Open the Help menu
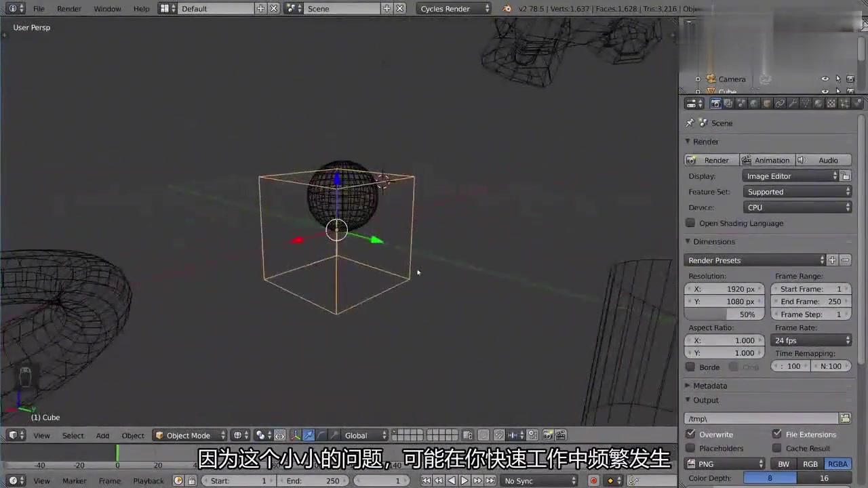Screen dimensions: 868x488 point(141,9)
